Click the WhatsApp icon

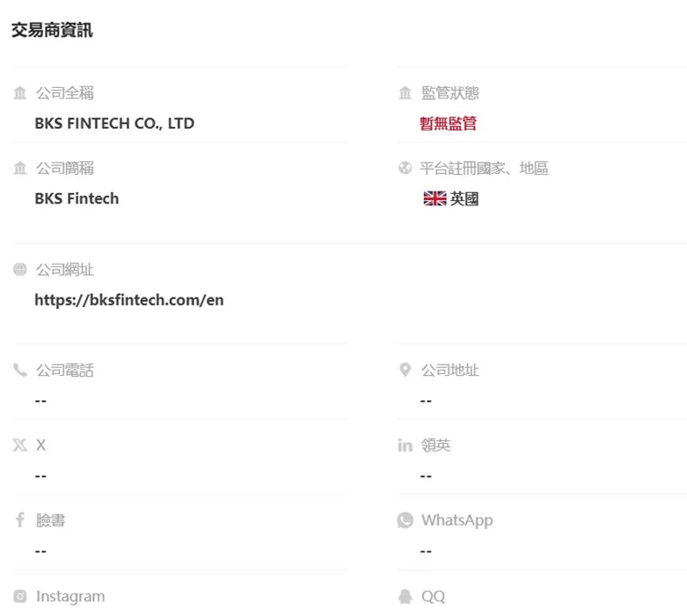pos(405,520)
